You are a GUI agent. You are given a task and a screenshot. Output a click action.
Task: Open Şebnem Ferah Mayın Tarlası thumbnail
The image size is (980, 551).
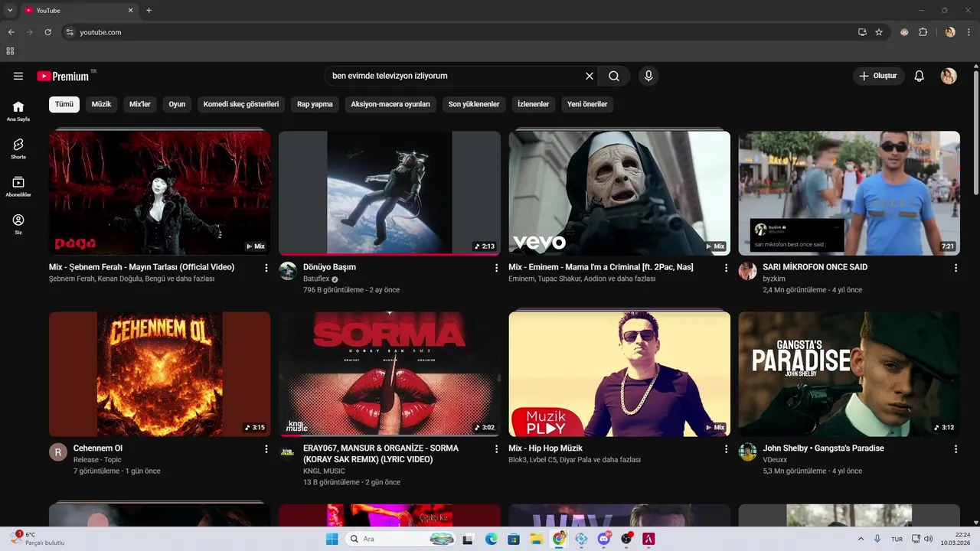pyautogui.click(x=159, y=193)
